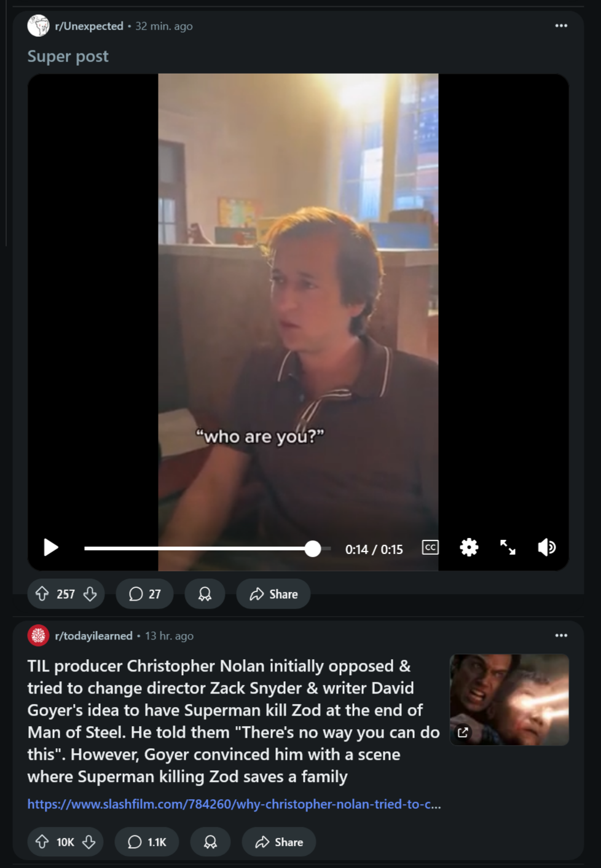
Task: Open the slashfilm.com article link
Action: point(234,804)
